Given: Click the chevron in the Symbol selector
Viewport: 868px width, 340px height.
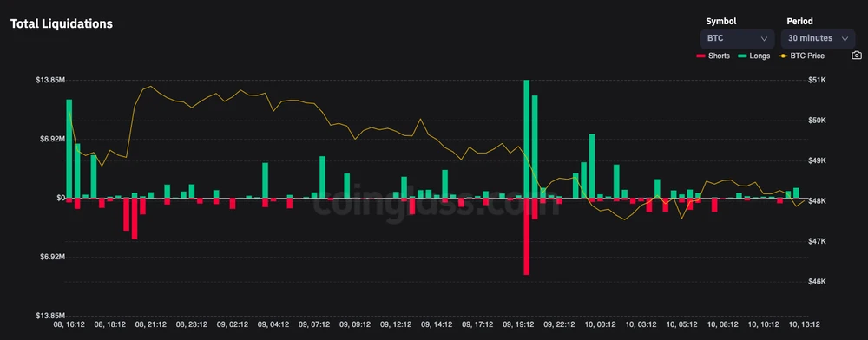Looking at the screenshot, I should pos(764,39).
